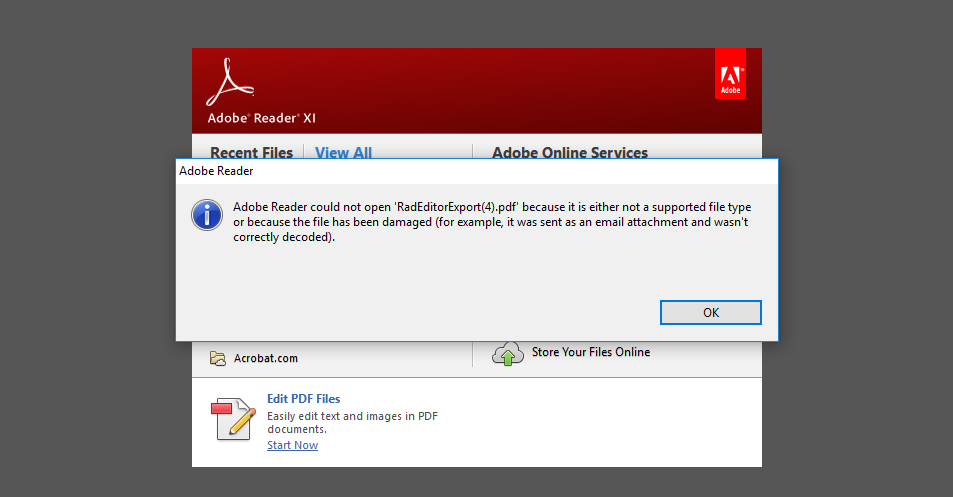Click the Edit PDF Files heading link

303,399
